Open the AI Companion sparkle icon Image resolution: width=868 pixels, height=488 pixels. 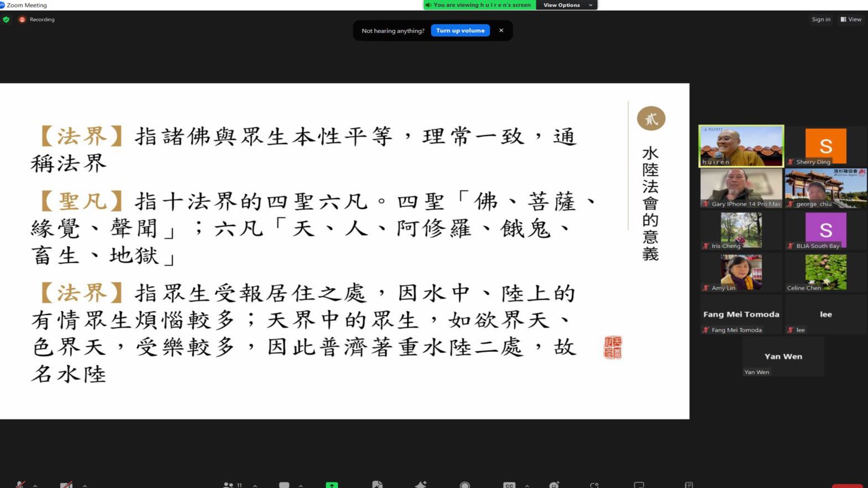(x=420, y=485)
